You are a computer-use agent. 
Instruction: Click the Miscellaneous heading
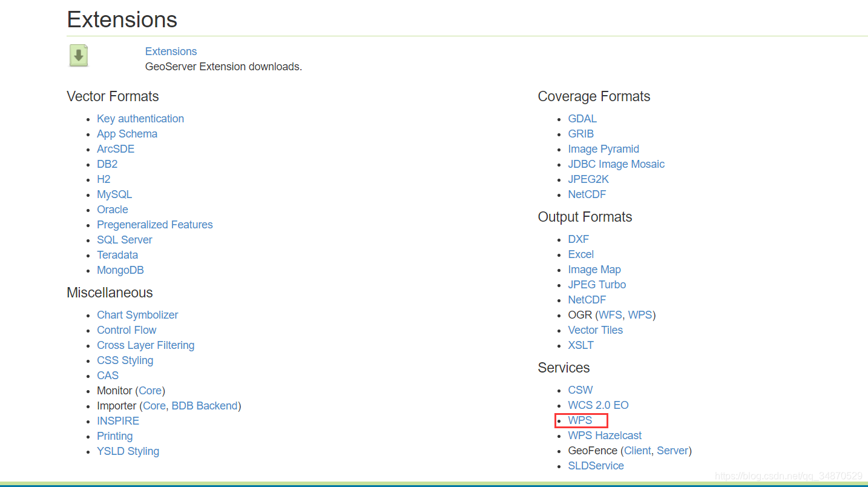click(110, 293)
